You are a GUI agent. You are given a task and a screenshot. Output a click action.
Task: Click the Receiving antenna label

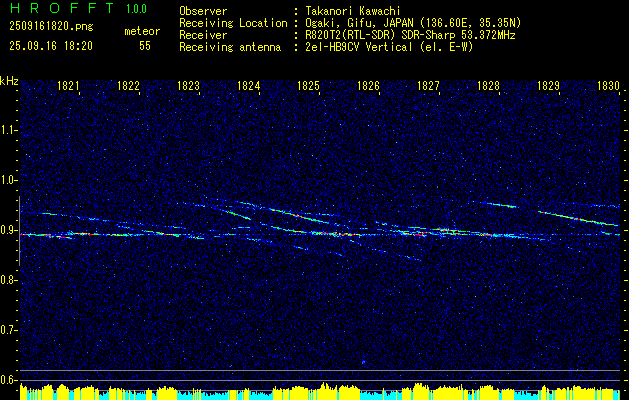pos(230,47)
